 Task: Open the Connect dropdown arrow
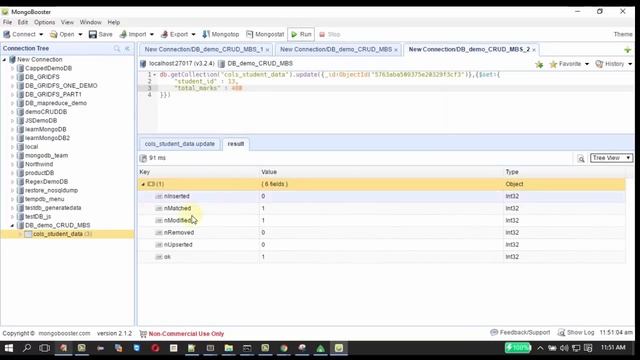pos(41,34)
